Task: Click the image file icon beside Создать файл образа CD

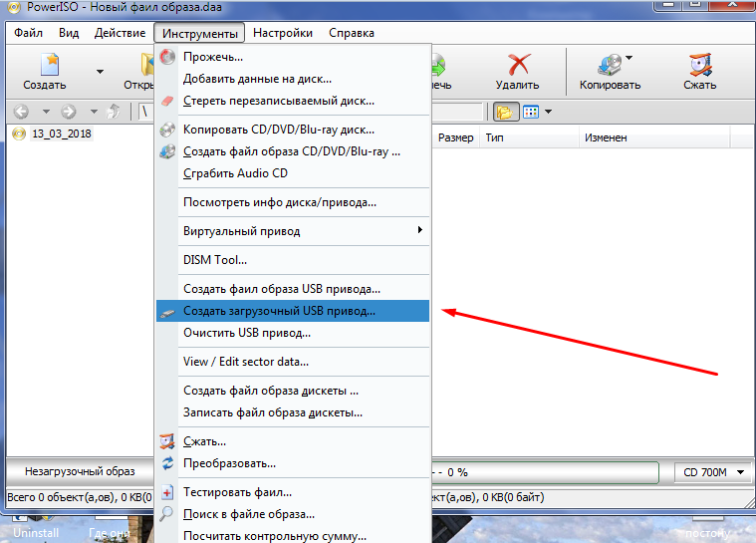Action: 167,151
